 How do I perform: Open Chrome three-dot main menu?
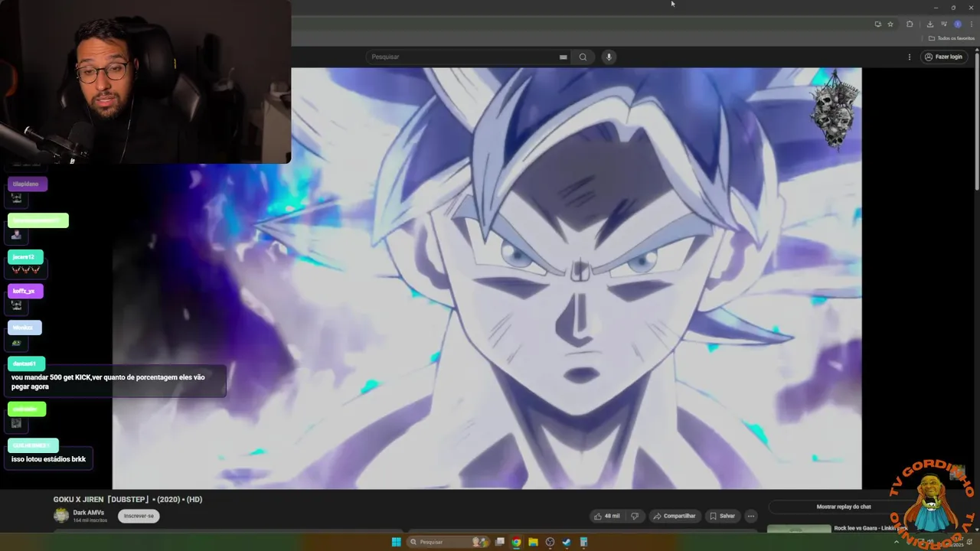pos(972,24)
